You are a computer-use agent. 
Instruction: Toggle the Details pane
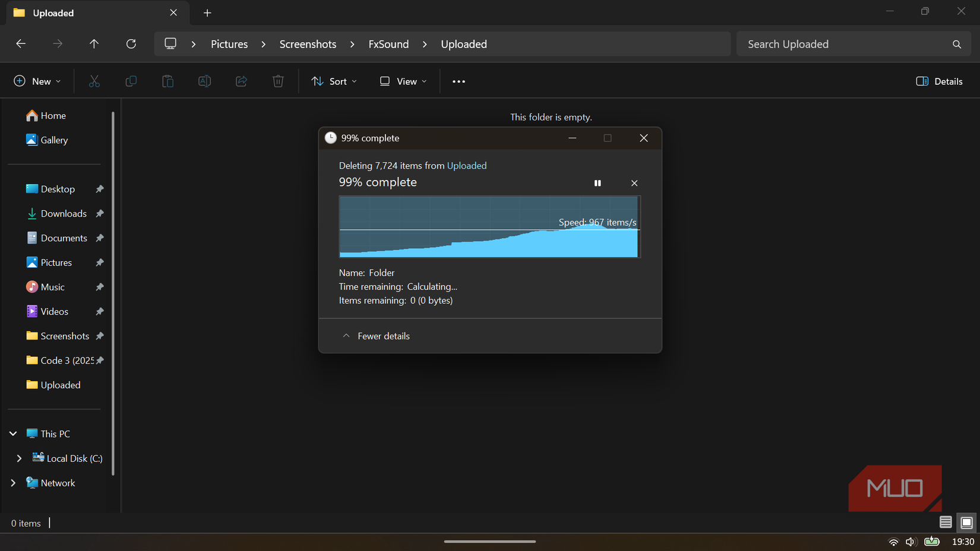pyautogui.click(x=940, y=81)
